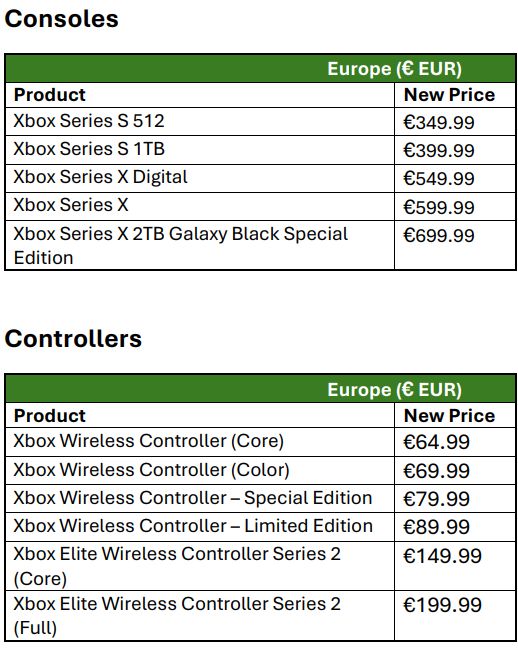Click New Price column header in Controllers table

point(449,416)
